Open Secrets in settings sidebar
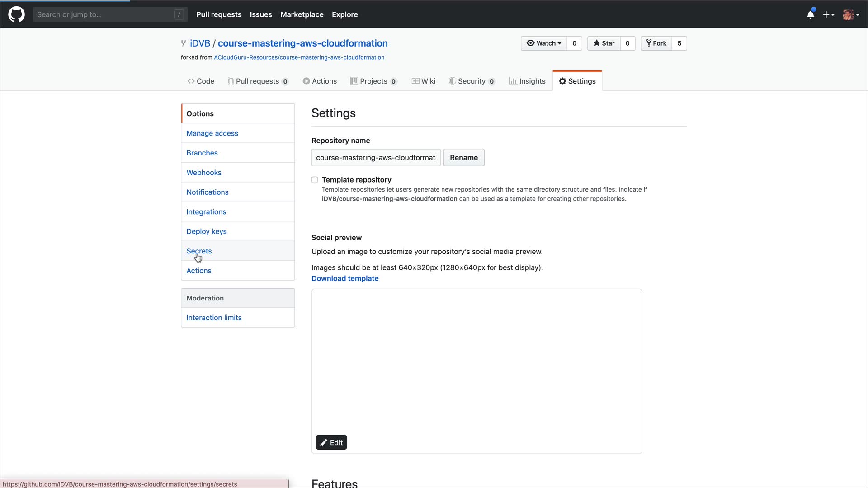The image size is (868, 488). tap(199, 251)
